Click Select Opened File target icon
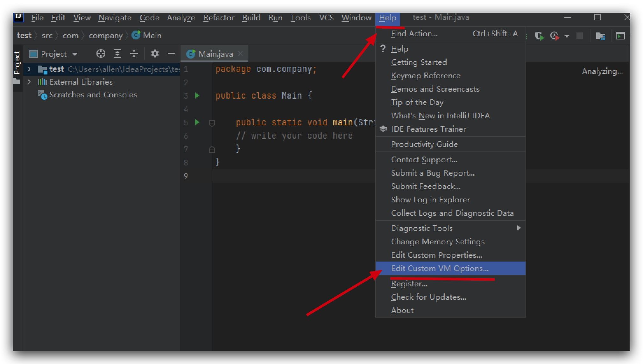This screenshot has height=364, width=643. click(101, 54)
